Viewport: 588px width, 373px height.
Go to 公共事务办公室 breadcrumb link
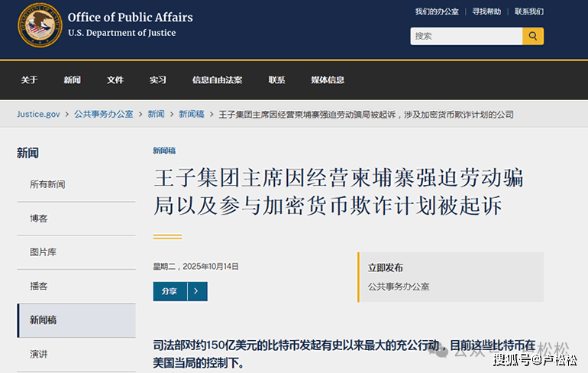[103, 114]
